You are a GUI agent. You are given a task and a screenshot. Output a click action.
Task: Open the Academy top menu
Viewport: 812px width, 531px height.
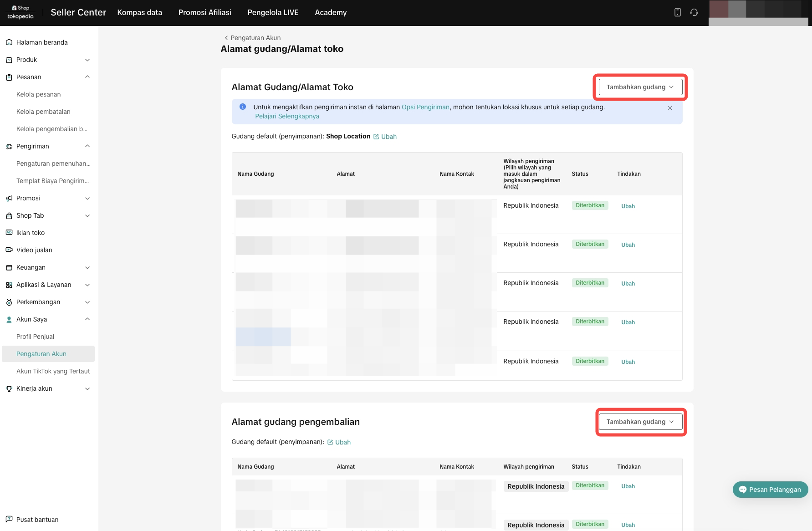[331, 12]
